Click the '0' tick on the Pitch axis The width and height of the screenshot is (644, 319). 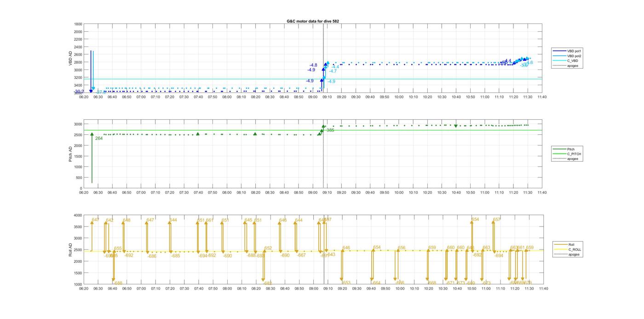click(81, 188)
